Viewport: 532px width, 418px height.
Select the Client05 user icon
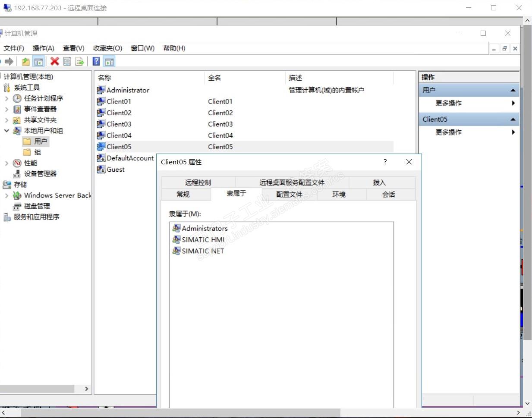101,147
